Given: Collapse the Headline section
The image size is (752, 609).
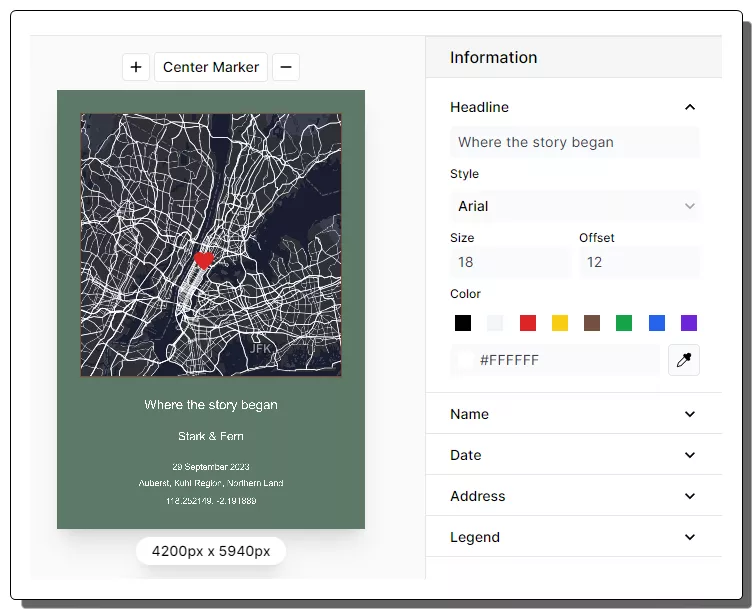Looking at the screenshot, I should pos(689,107).
